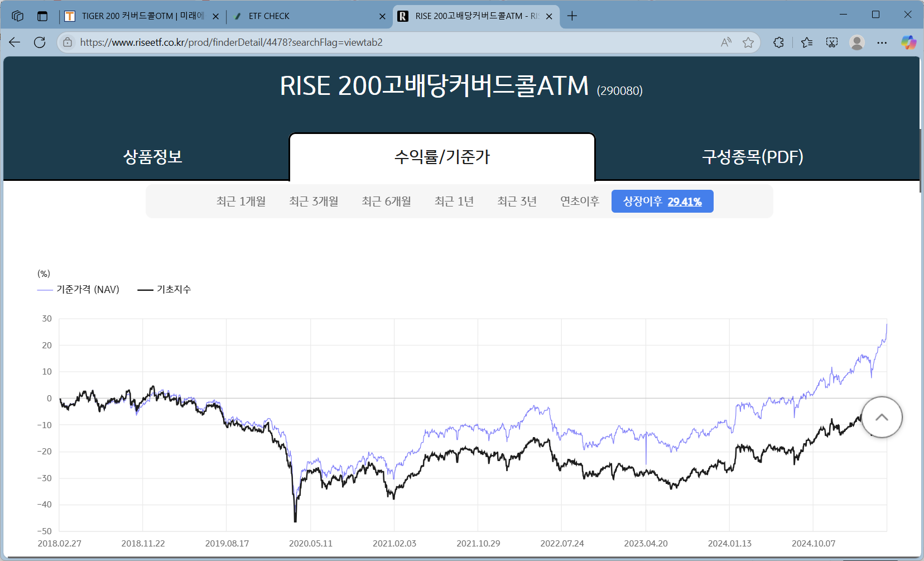View site information lock icon
924x561 pixels.
[68, 42]
